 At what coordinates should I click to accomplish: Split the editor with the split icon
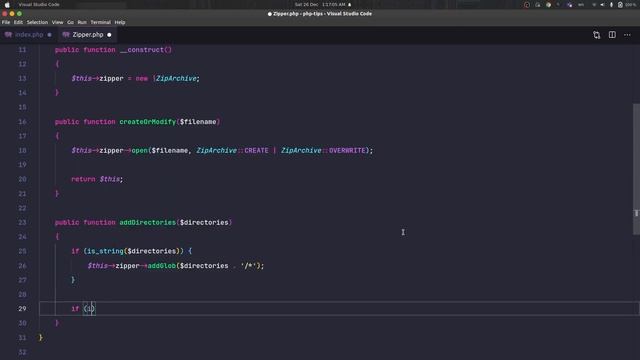point(612,35)
